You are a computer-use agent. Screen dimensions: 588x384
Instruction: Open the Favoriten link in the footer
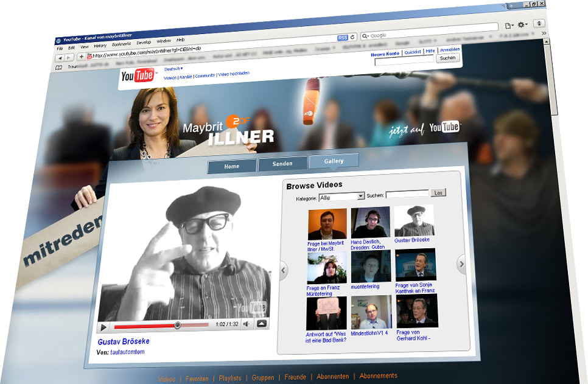click(x=197, y=379)
